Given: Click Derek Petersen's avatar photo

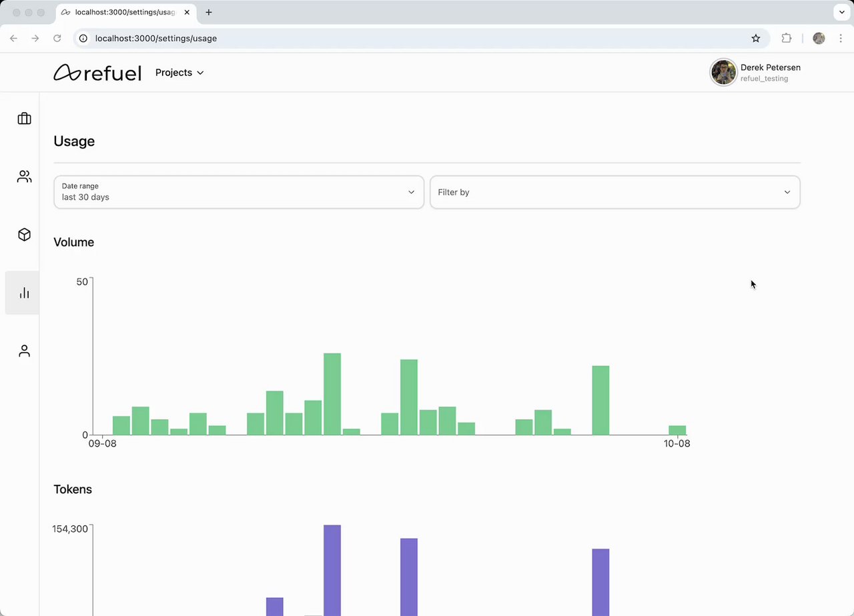Looking at the screenshot, I should coord(724,73).
